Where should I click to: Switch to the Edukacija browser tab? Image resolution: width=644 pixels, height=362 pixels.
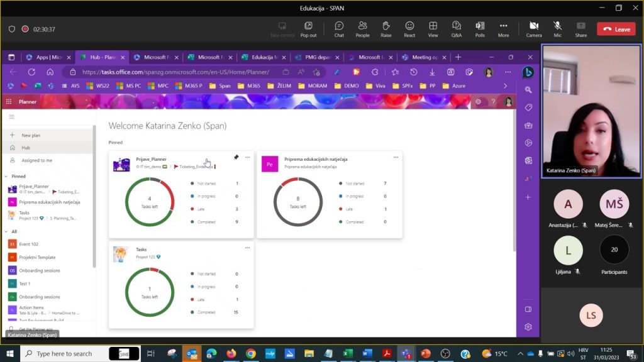[x=264, y=57]
